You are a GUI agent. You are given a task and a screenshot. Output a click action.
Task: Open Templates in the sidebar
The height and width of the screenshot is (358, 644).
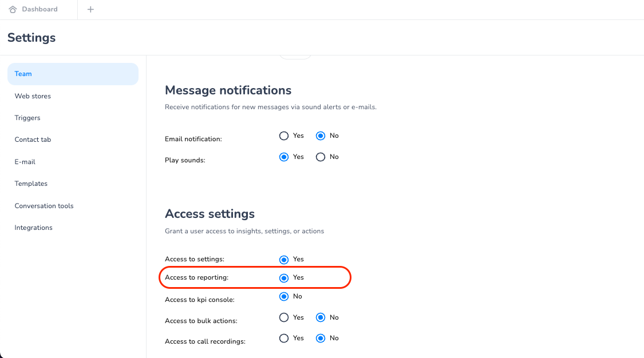coord(31,184)
